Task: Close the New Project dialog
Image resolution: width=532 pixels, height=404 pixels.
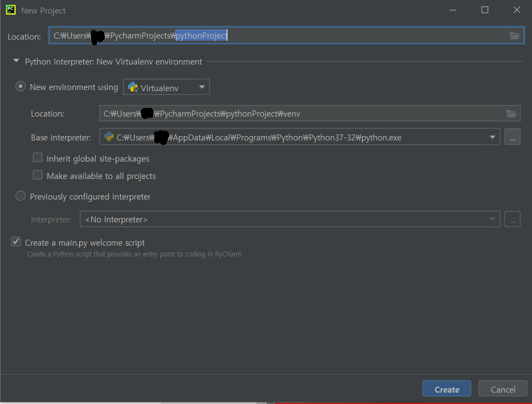Action: [x=517, y=10]
